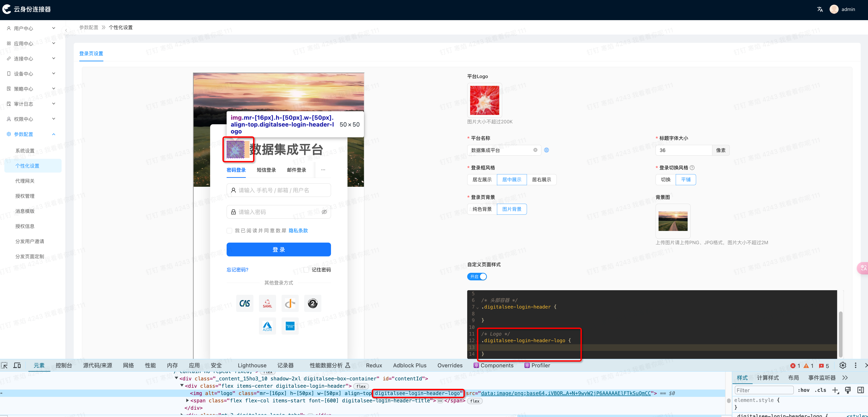Open 登录页设置 tab
The width and height of the screenshot is (868, 417).
click(x=91, y=54)
